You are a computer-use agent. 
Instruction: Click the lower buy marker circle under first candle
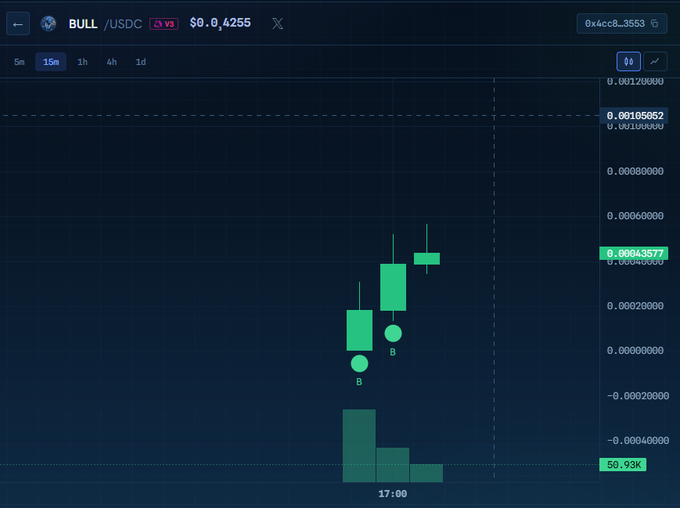(360, 364)
